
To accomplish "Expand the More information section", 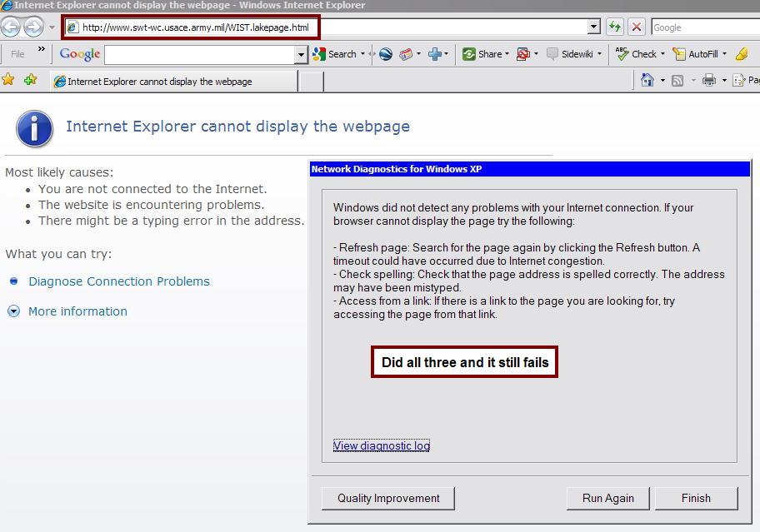I will coord(13,311).
